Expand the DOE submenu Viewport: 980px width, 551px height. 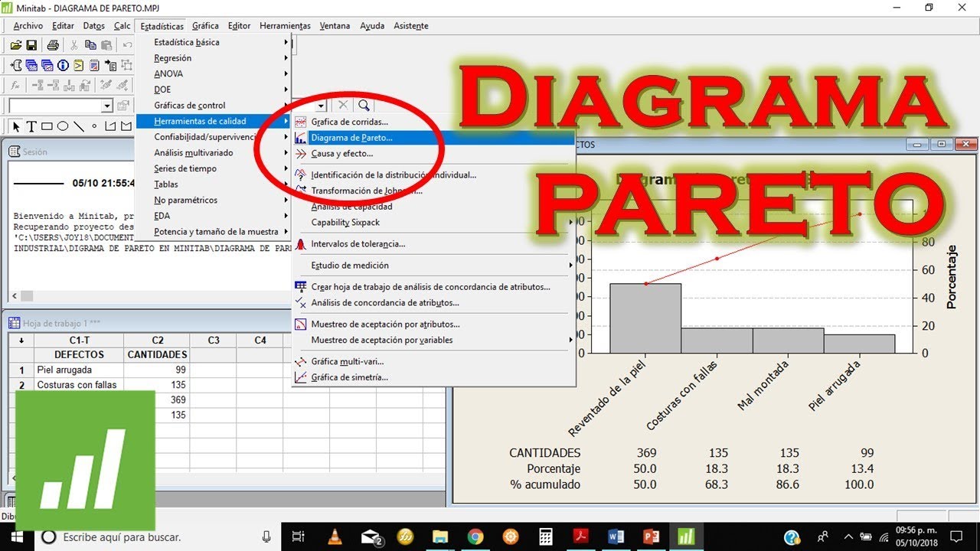click(x=214, y=90)
